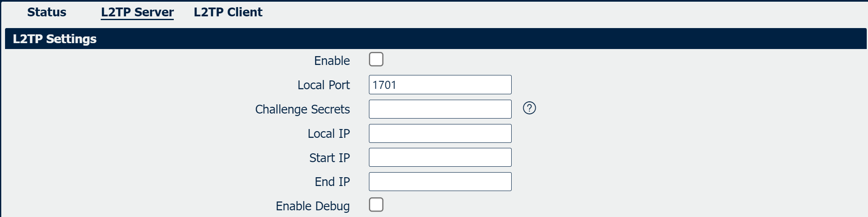Select the End IP input field
Screen dimensions: 868x217
pos(440,182)
